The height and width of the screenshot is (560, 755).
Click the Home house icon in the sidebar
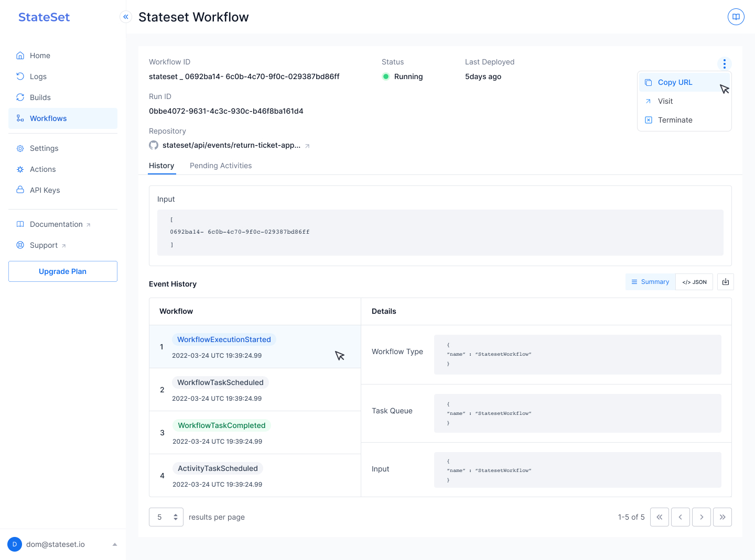pyautogui.click(x=20, y=56)
